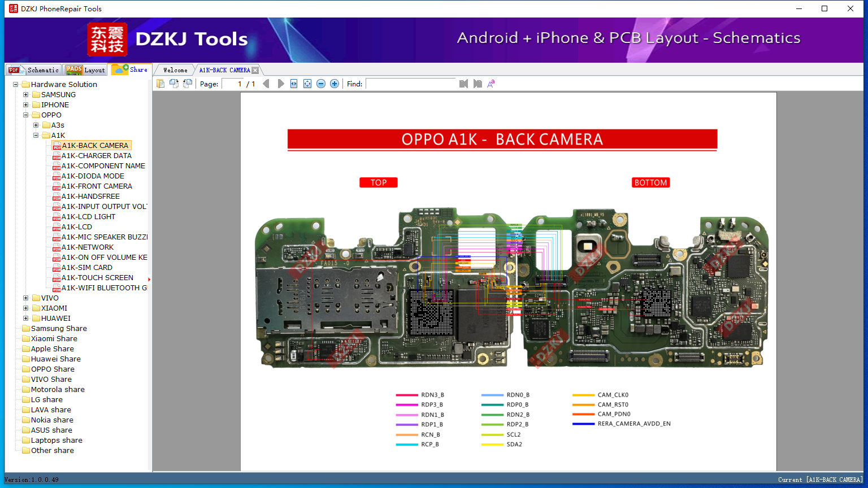Image resolution: width=868 pixels, height=488 pixels.
Task: Select the A1K-BACK CAMERA document tab
Action: coord(224,70)
